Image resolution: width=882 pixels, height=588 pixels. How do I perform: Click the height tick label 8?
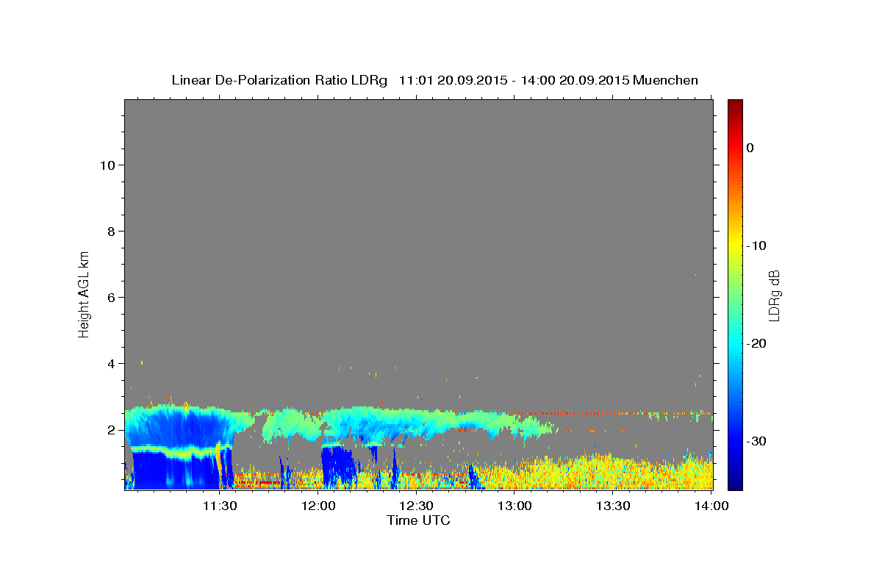coord(111,231)
